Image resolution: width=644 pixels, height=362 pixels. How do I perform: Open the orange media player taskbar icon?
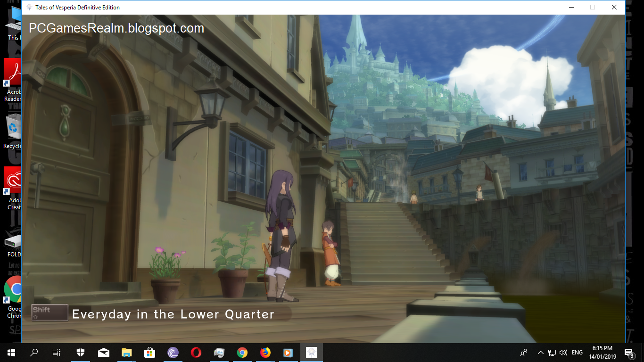click(289, 352)
